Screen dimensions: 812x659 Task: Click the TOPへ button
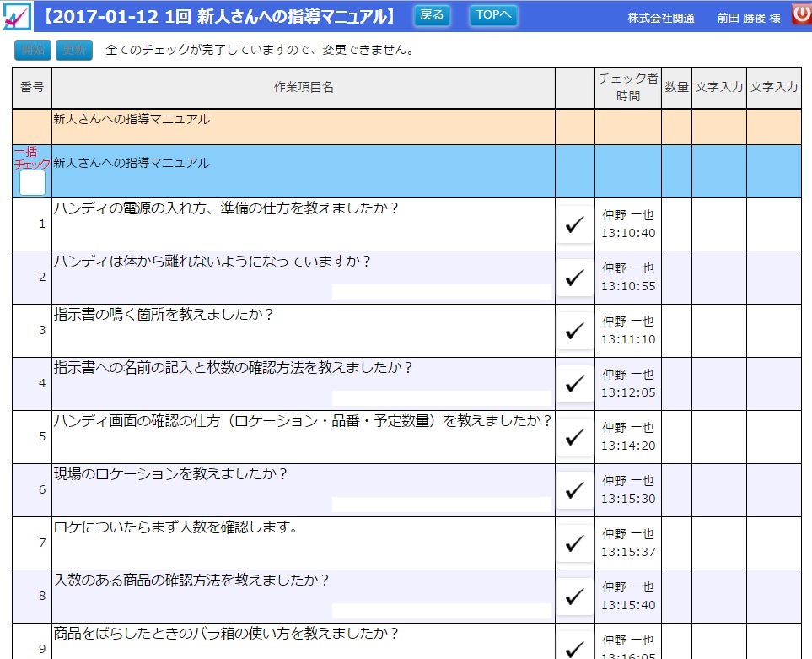tap(493, 15)
